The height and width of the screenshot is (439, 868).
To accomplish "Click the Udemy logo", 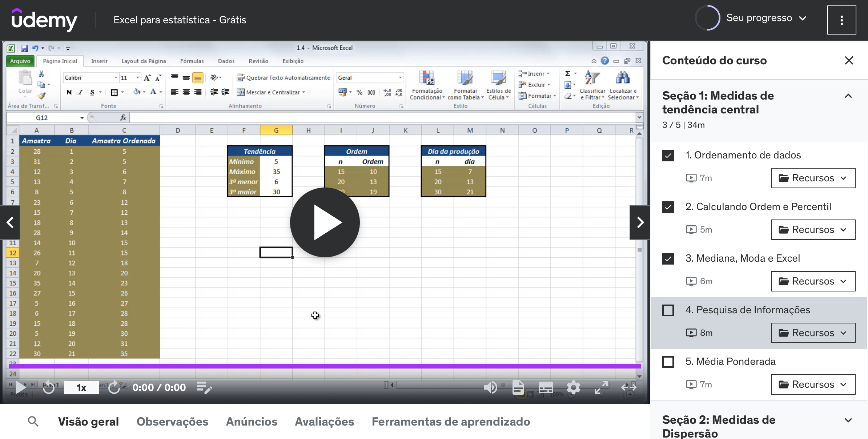I will (44, 20).
